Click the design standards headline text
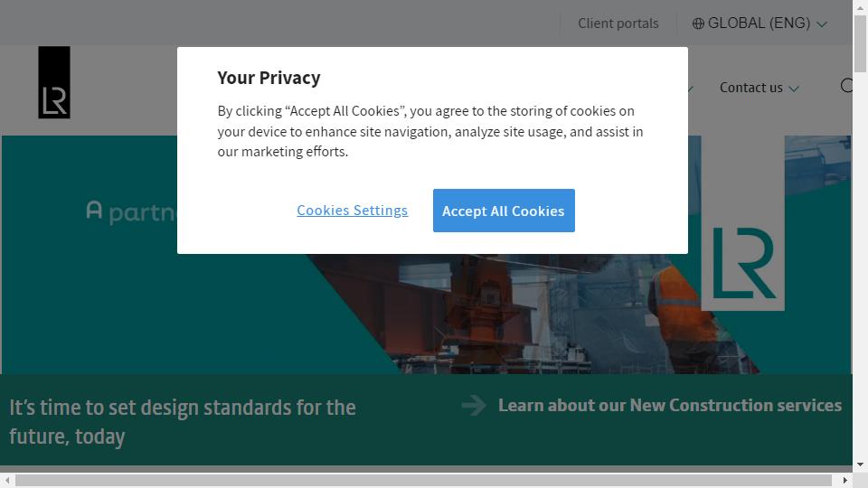 (x=182, y=422)
